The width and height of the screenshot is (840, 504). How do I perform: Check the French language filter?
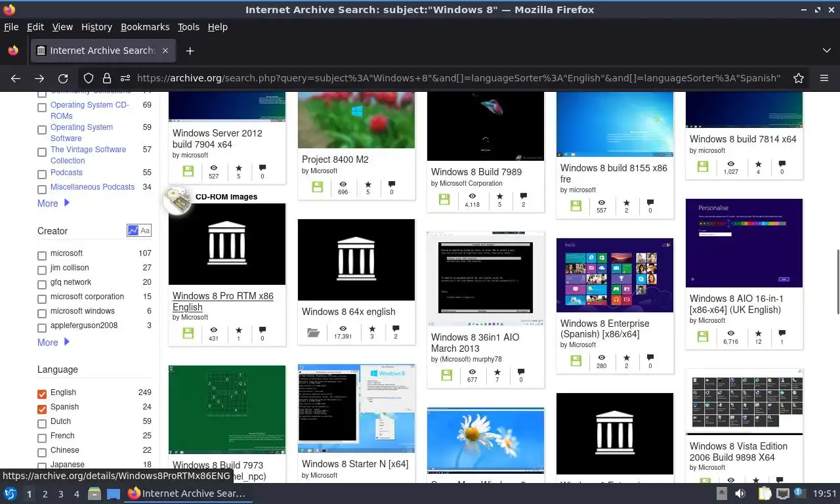pos(42,438)
